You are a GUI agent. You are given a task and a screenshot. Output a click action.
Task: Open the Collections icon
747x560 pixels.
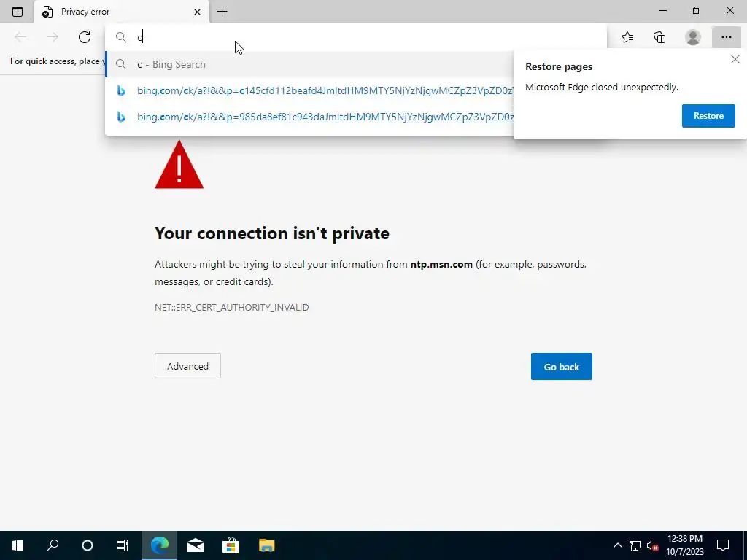[x=659, y=37]
